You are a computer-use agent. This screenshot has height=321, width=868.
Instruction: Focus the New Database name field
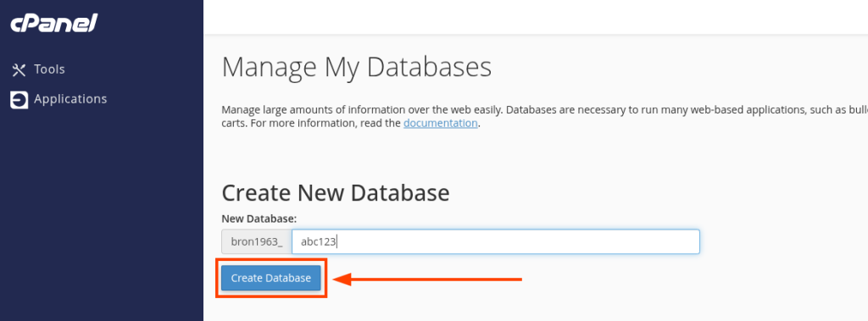coord(495,242)
